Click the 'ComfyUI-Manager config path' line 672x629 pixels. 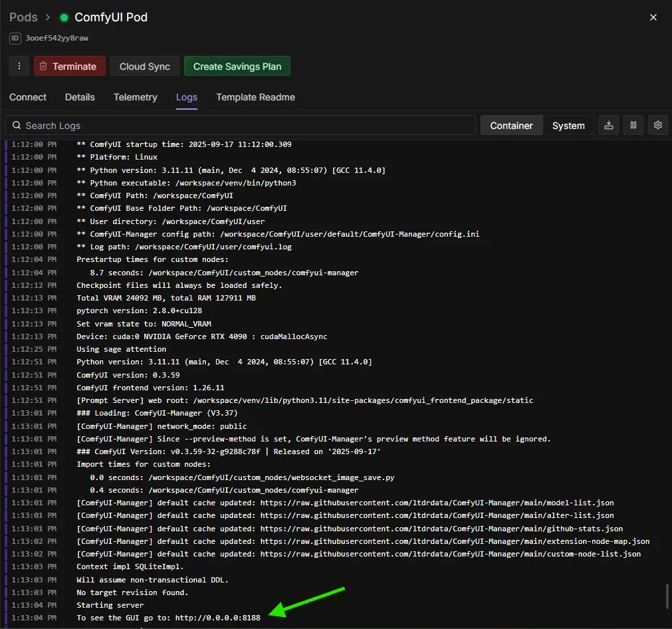tap(278, 234)
